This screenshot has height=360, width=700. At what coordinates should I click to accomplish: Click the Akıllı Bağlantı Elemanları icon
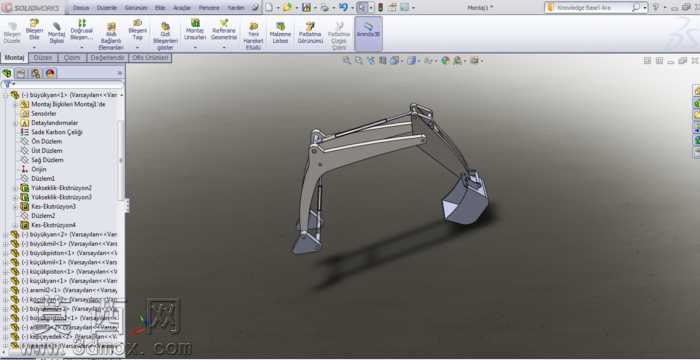click(111, 27)
